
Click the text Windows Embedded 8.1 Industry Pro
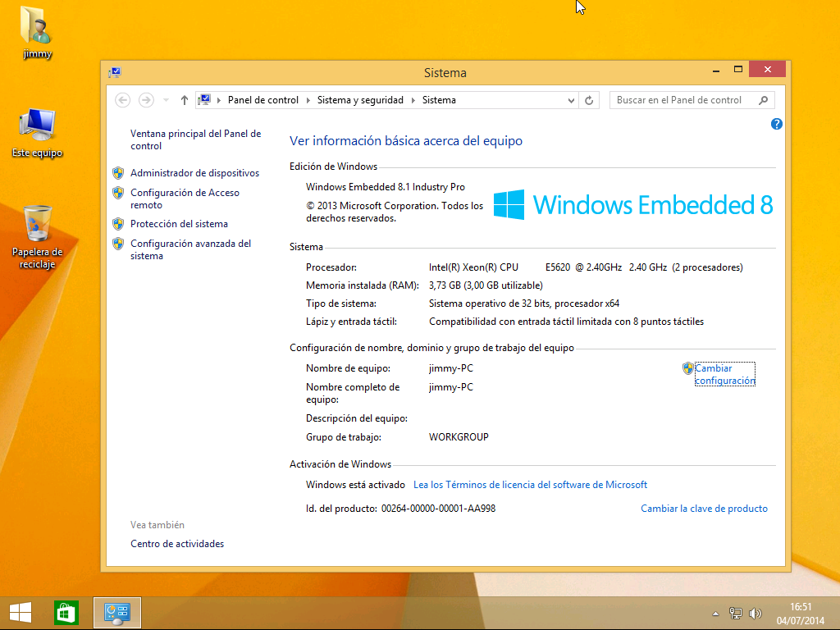tap(386, 187)
